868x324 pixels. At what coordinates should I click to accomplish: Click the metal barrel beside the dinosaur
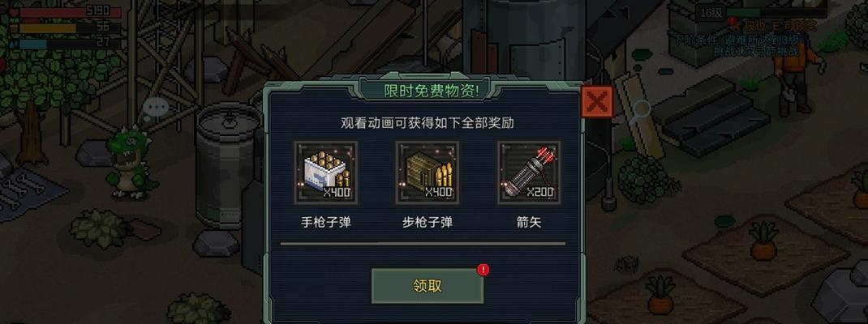226,164
